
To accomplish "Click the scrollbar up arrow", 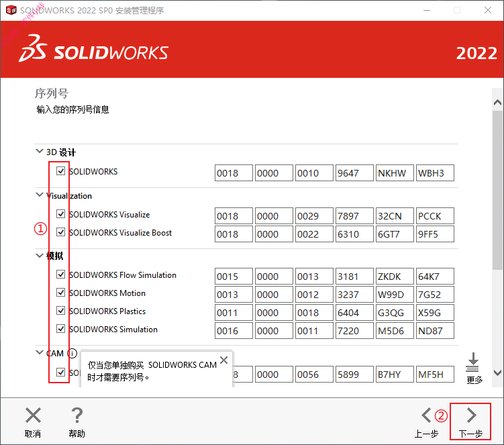I will tap(497, 103).
